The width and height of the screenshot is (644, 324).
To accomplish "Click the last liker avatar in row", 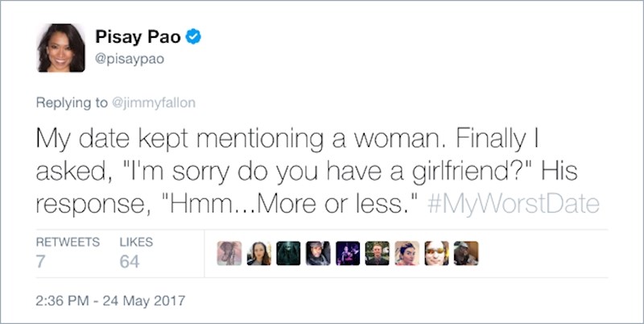I will [466, 253].
